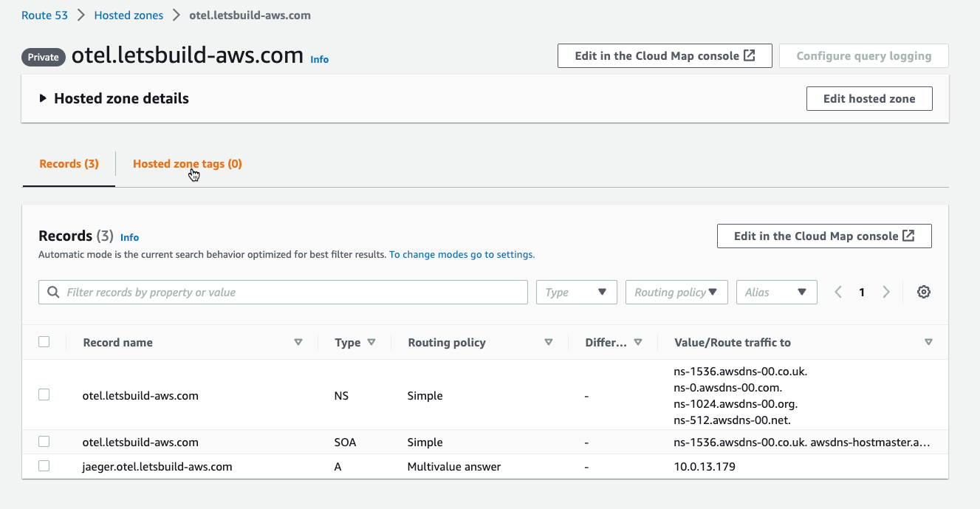Click otel.letsbuild-aws.com breadcrumb current page
The image size is (980, 509).
(x=250, y=15)
